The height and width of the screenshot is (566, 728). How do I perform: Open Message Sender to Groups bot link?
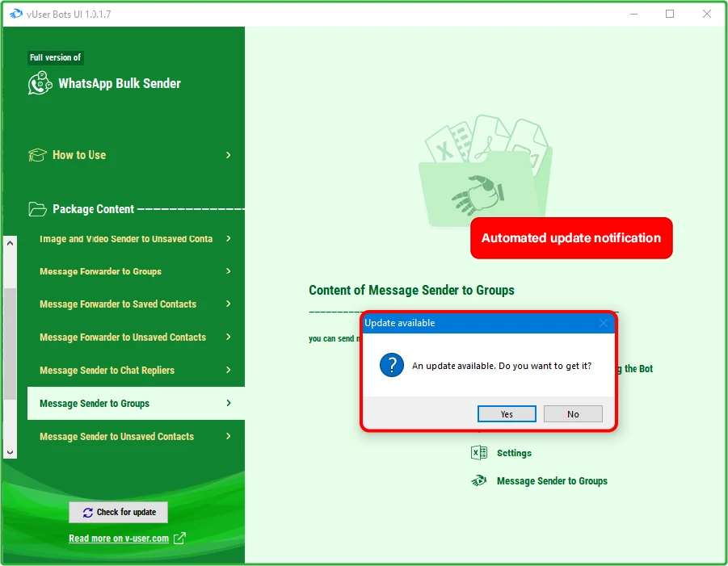click(552, 481)
